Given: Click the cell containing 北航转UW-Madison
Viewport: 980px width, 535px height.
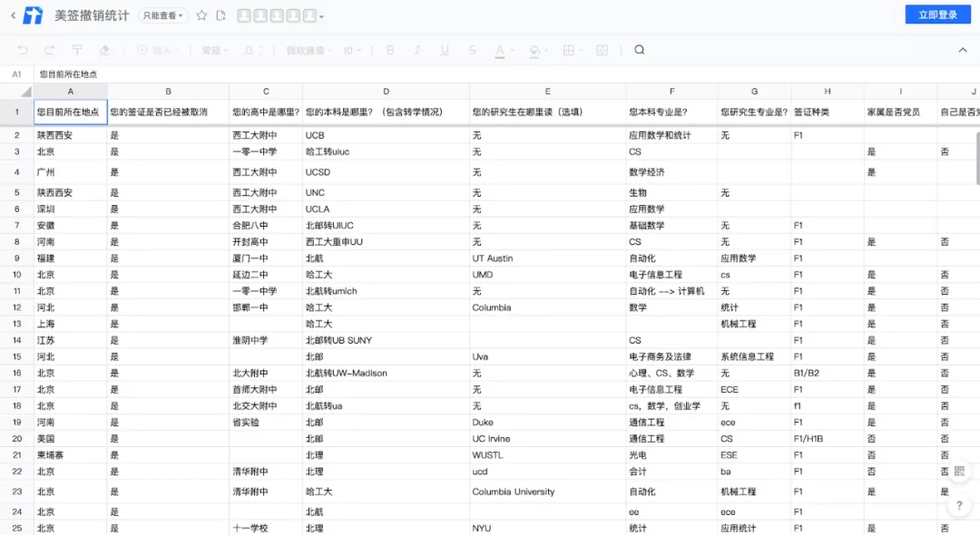Looking at the screenshot, I should click(x=386, y=373).
